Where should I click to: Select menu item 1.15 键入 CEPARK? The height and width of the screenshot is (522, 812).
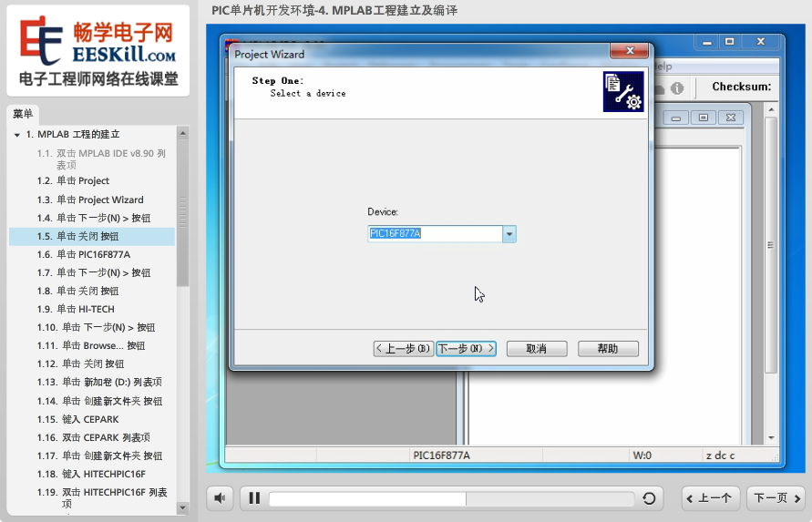pos(77,419)
